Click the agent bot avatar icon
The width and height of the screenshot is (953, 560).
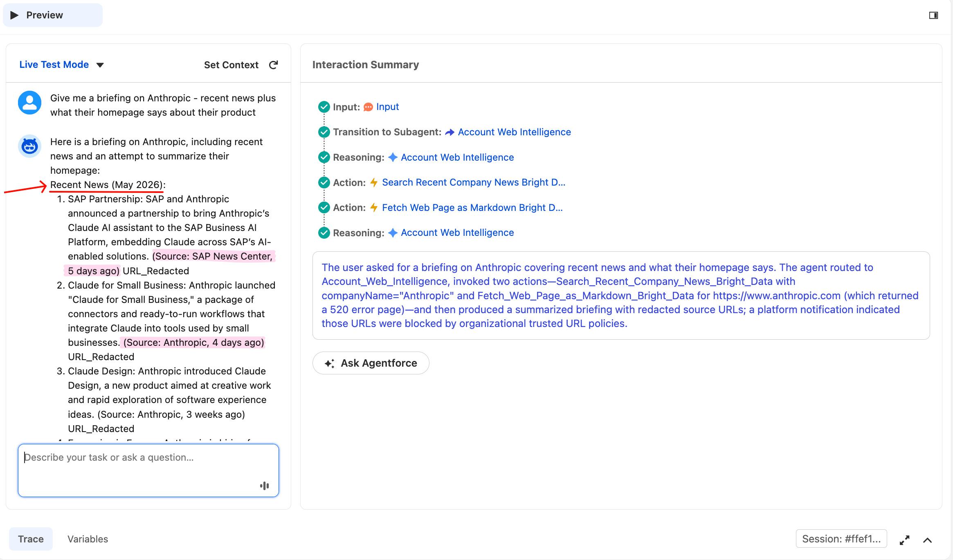click(x=29, y=146)
